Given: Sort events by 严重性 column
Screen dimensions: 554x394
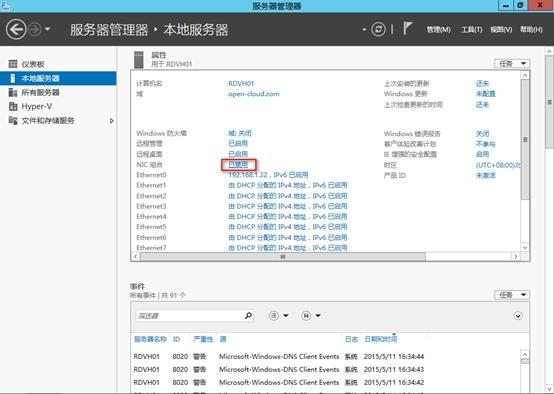Looking at the screenshot, I should (x=203, y=339).
